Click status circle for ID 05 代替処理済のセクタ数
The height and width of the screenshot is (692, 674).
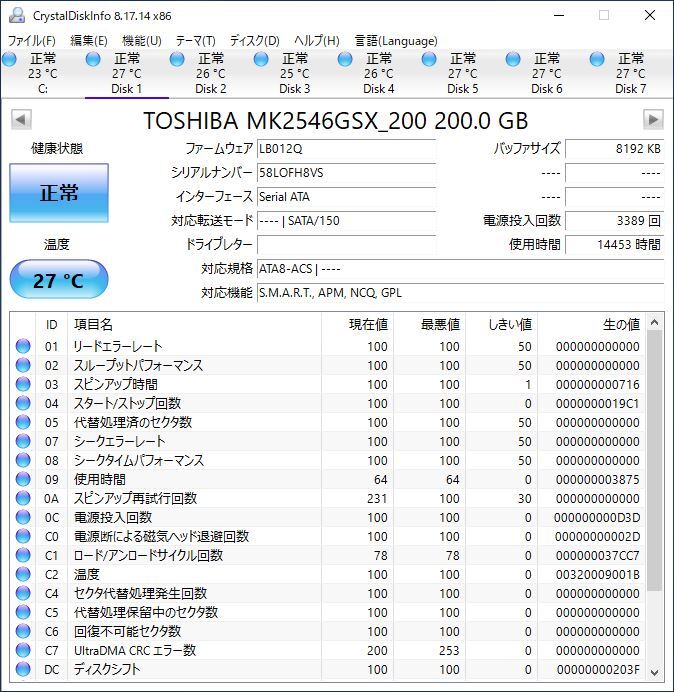[x=23, y=422]
